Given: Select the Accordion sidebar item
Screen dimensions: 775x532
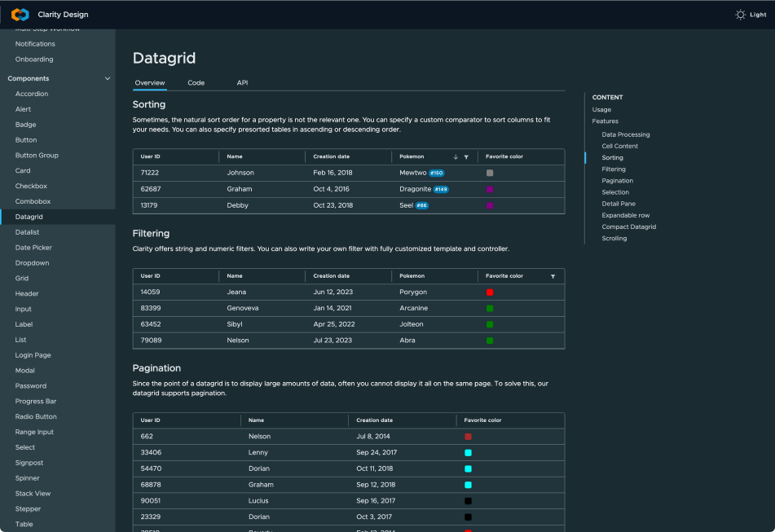Looking at the screenshot, I should pyautogui.click(x=32, y=94).
